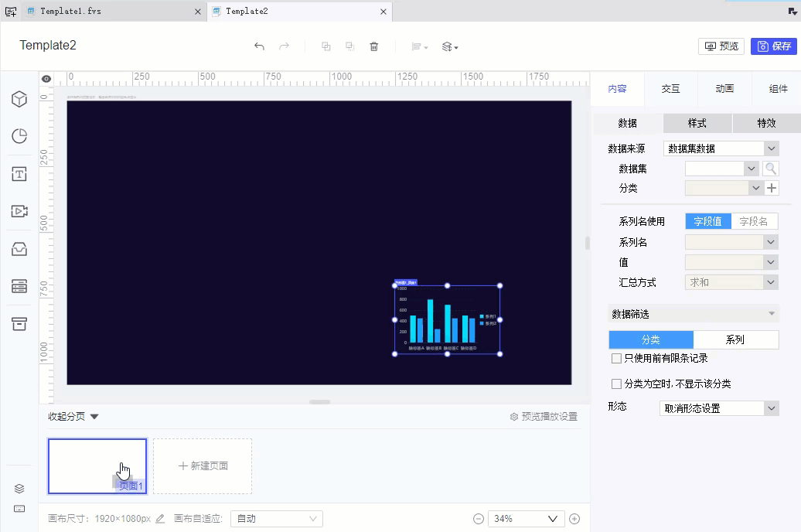Switch to the 动画 tab

point(724,89)
